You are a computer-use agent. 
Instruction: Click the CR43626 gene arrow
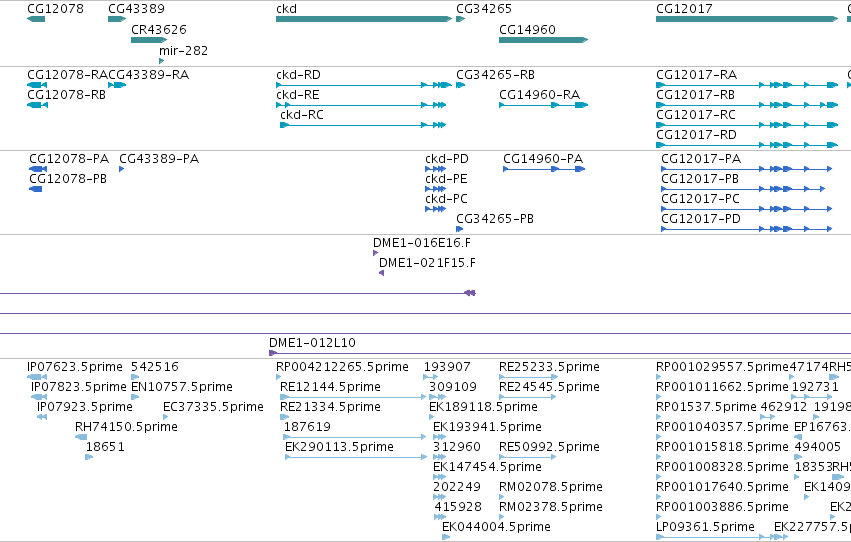pyautogui.click(x=149, y=40)
